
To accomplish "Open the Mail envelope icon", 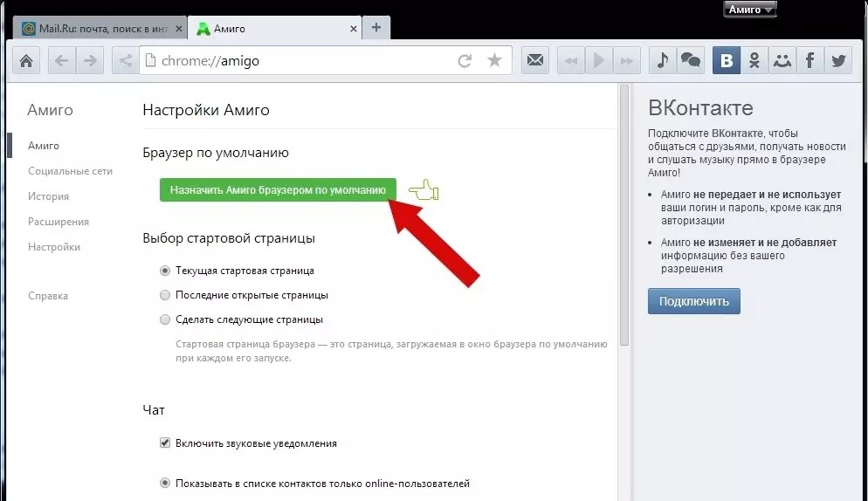I will (535, 61).
